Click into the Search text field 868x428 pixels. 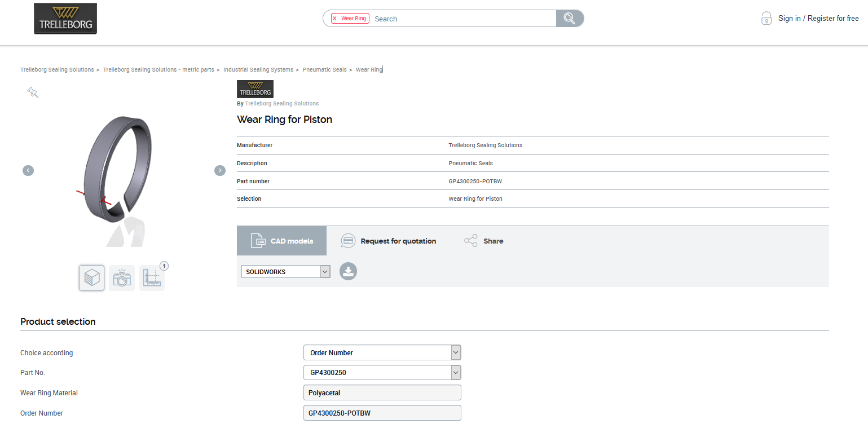pyautogui.click(x=462, y=19)
